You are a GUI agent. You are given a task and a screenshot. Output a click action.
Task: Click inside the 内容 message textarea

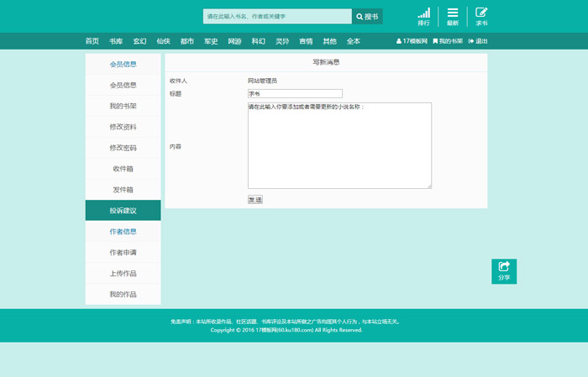339,145
